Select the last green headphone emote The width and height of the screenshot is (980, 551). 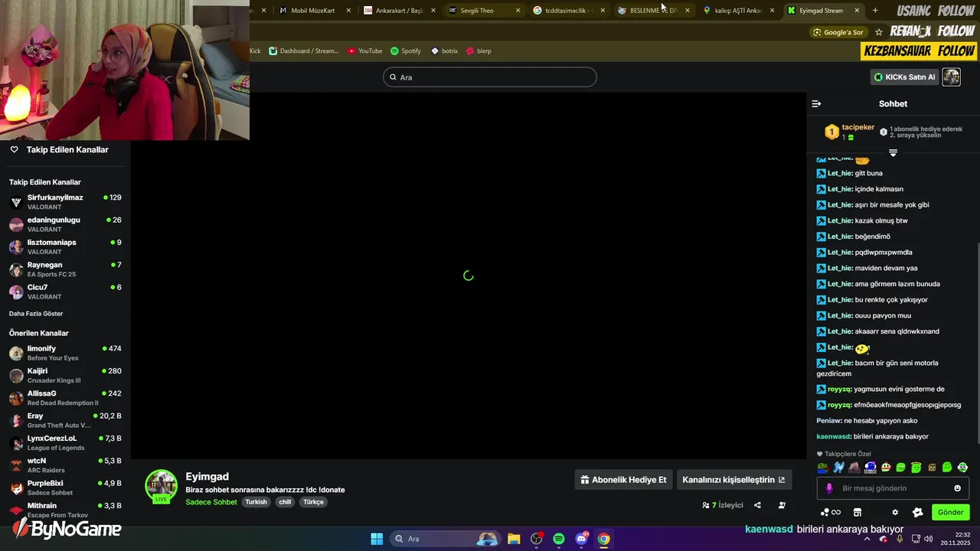(962, 467)
